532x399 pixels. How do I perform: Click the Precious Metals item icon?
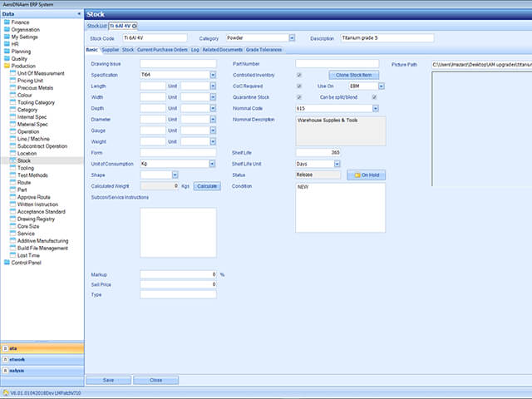[x=13, y=88]
